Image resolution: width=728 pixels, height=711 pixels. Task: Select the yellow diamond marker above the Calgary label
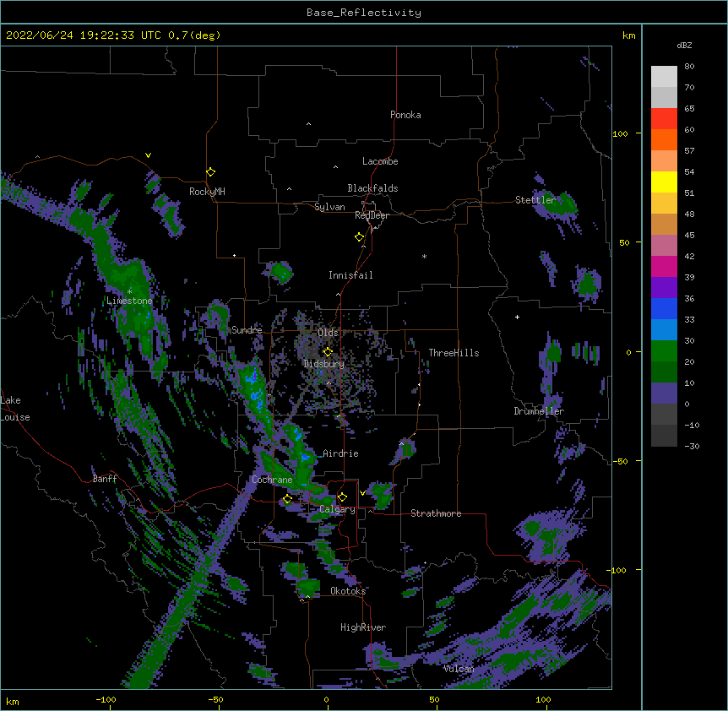342,497
